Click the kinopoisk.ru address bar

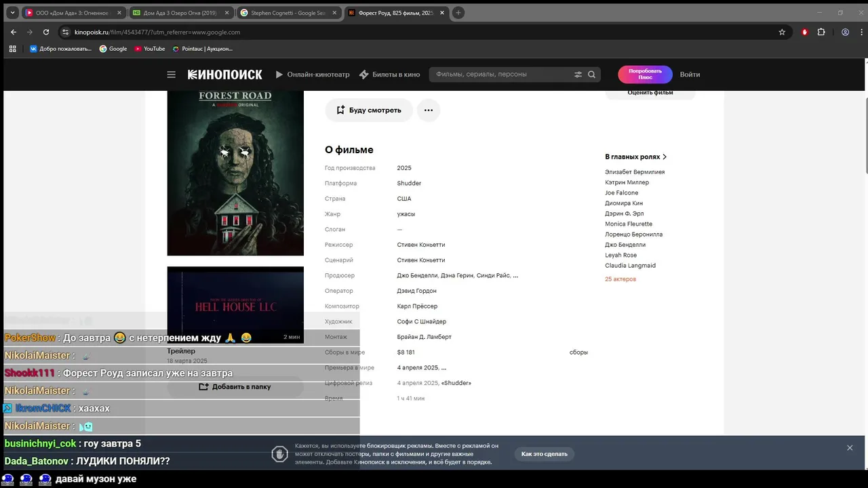tap(420, 32)
